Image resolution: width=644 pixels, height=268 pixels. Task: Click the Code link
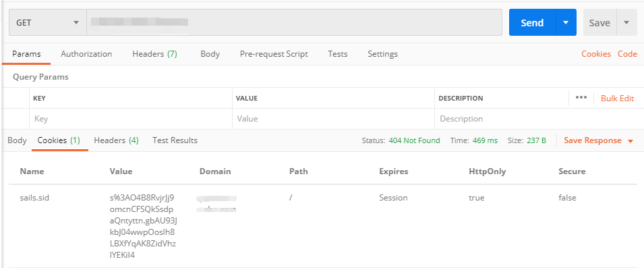click(627, 54)
